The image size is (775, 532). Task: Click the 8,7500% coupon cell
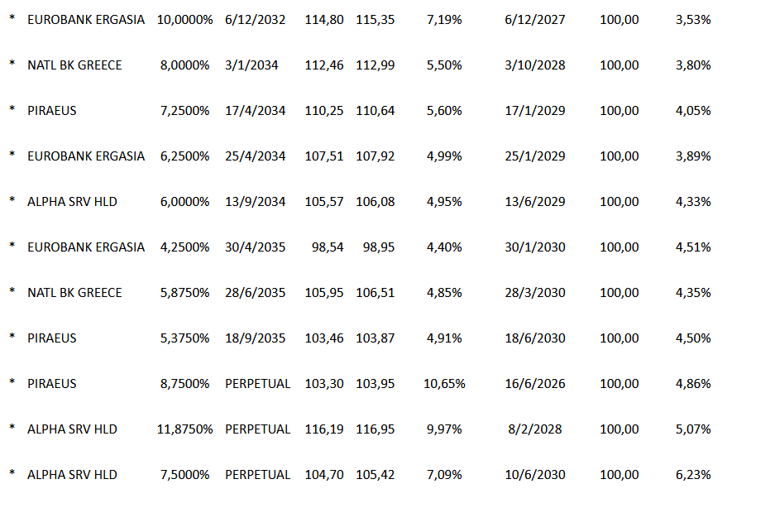tap(184, 384)
